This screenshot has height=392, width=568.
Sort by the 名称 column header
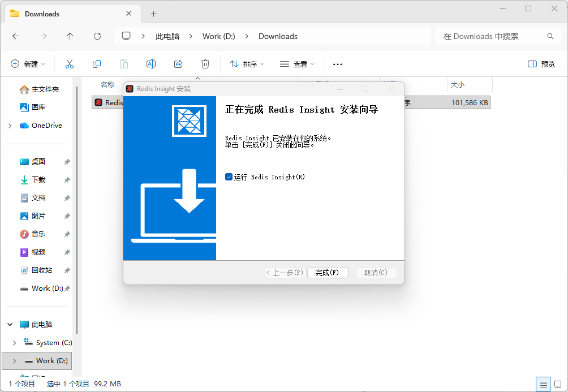tap(107, 85)
